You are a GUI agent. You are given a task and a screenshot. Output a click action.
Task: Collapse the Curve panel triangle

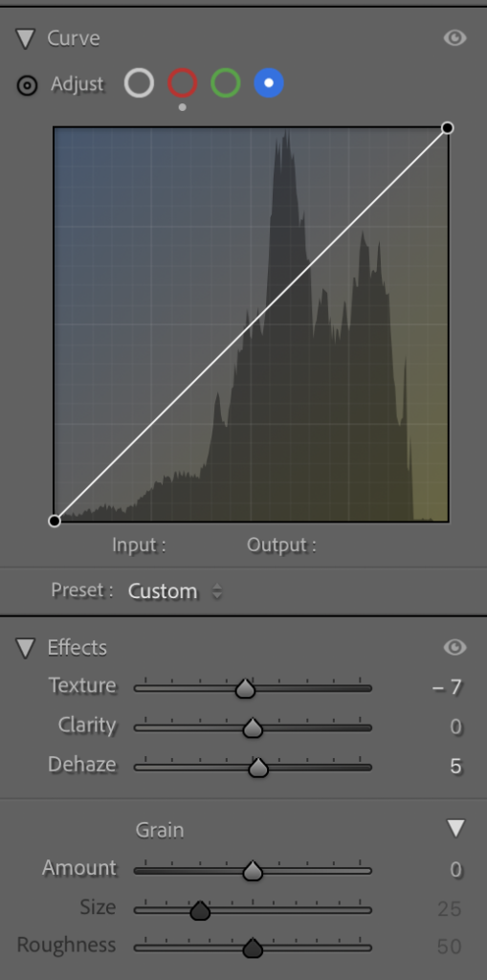pyautogui.click(x=26, y=38)
